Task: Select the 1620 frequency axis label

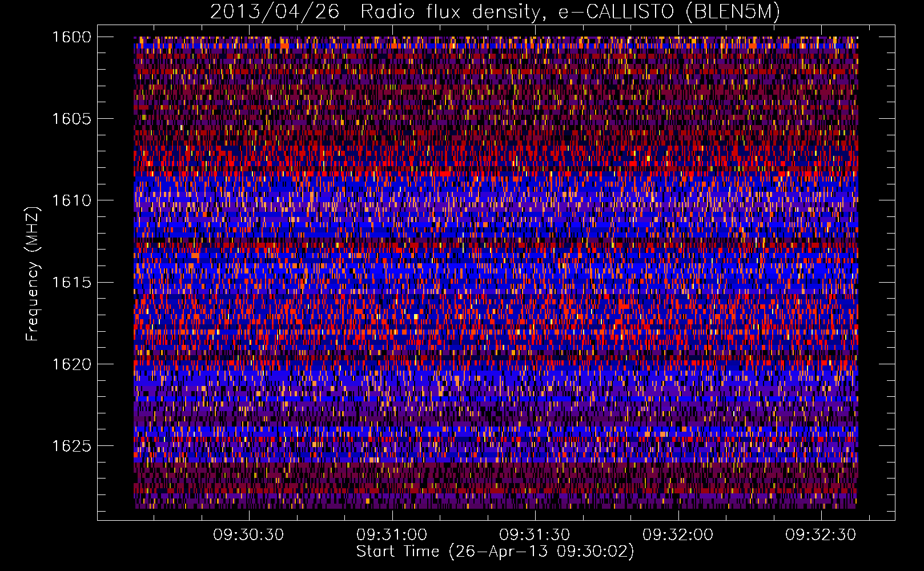Action: coord(71,364)
